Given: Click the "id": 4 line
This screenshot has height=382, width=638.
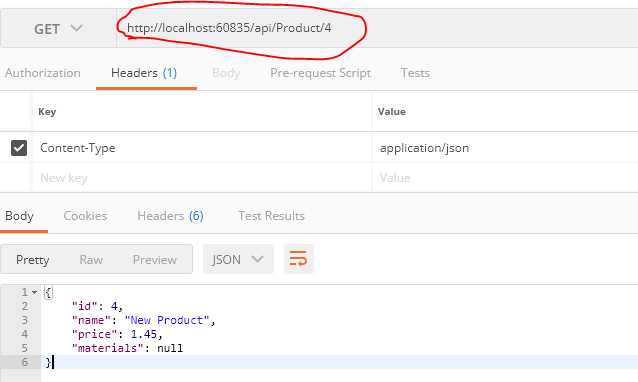Looking at the screenshot, I should 97,306.
